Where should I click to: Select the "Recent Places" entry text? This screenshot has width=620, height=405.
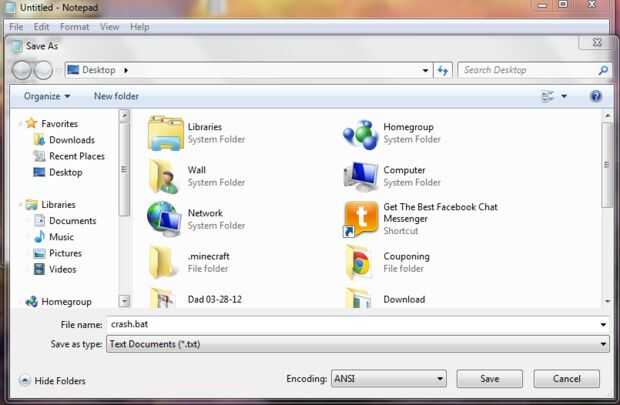point(77,156)
